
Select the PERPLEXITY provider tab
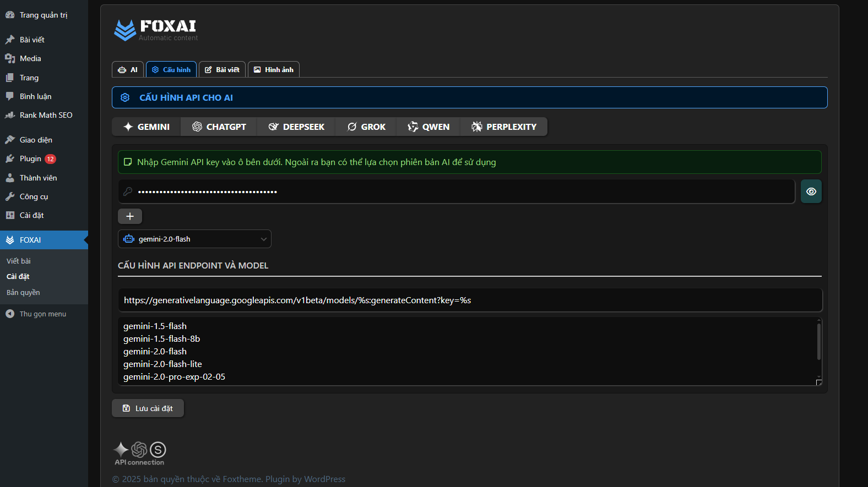click(504, 127)
